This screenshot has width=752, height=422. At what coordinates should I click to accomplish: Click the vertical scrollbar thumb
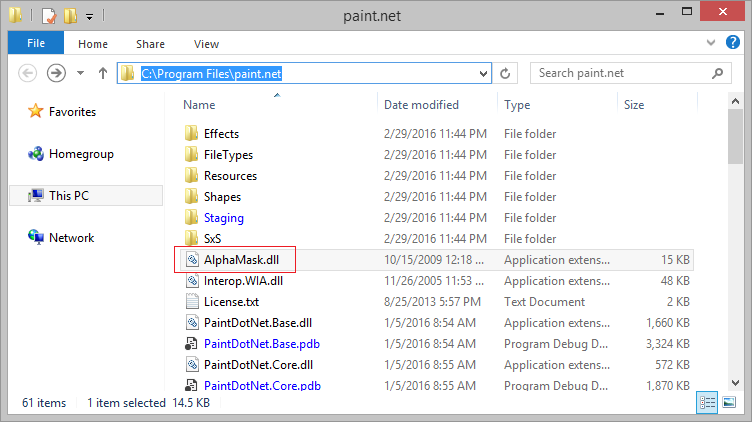735,137
